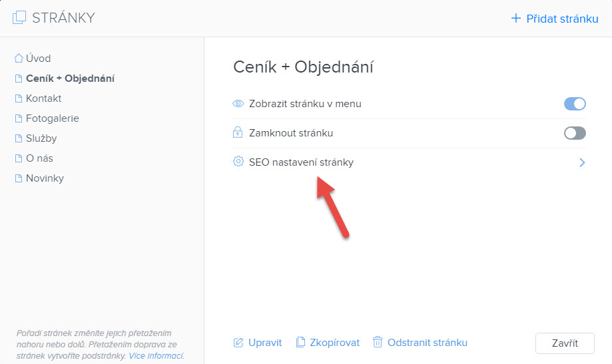Click the copy page icon near Zkopírovat
The image size is (612, 364).
pos(300,342)
